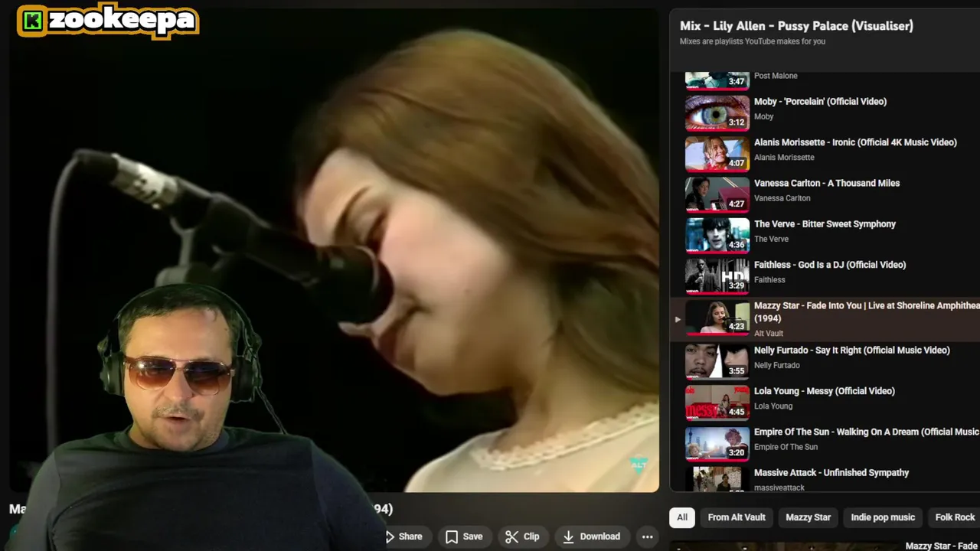Open Vanessa Carlton A Thousand Miles thumbnail
The width and height of the screenshot is (980, 551).
pyautogui.click(x=717, y=194)
